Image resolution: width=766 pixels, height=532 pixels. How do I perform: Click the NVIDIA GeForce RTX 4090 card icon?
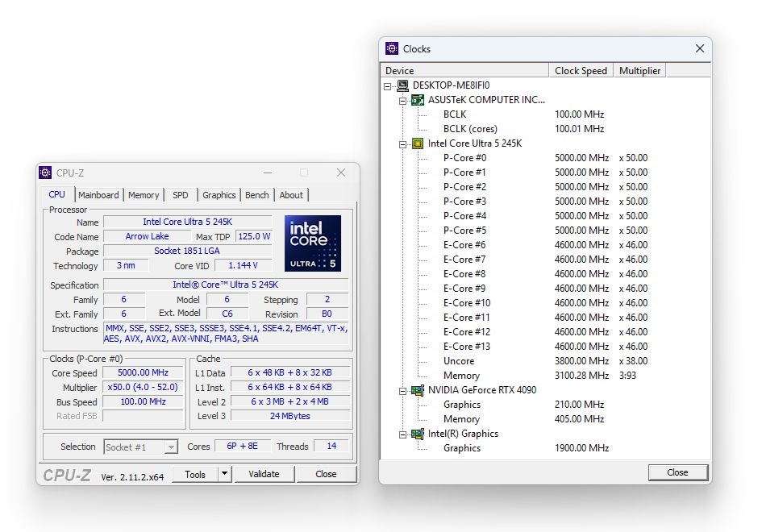tap(418, 390)
